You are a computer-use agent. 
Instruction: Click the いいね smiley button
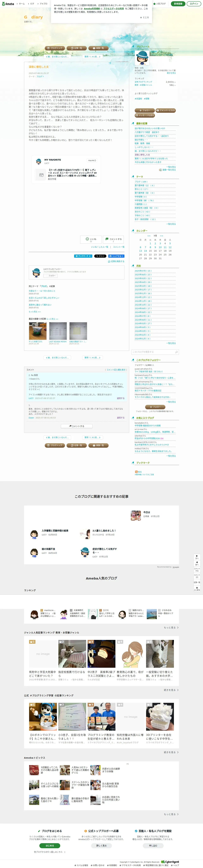(90, 240)
